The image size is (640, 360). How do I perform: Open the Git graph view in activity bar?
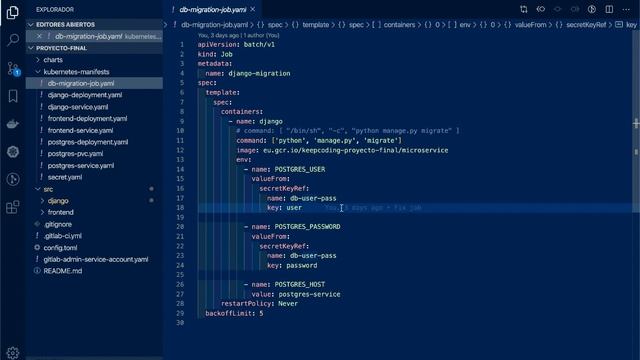pyautogui.click(x=13, y=179)
